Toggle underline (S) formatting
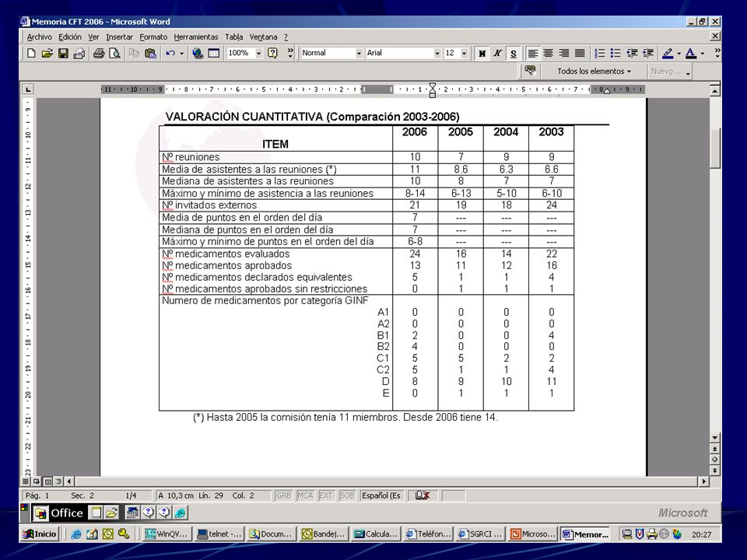Image resolution: width=747 pixels, height=560 pixels. (x=513, y=54)
